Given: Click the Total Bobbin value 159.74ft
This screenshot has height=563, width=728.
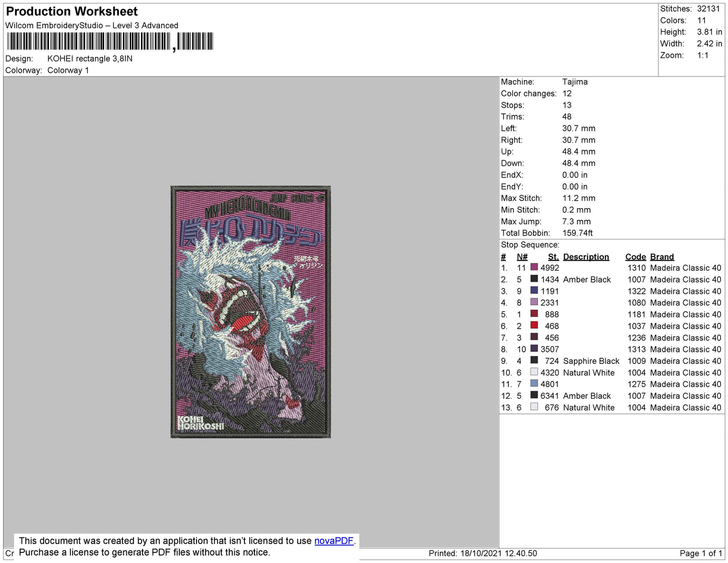Looking at the screenshot, I should point(577,233).
